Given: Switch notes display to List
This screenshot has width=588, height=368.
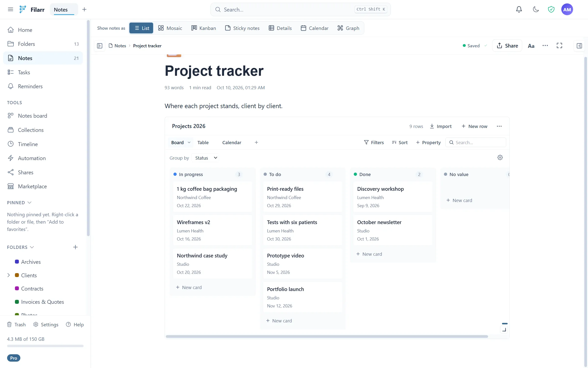Looking at the screenshot, I should (x=141, y=28).
